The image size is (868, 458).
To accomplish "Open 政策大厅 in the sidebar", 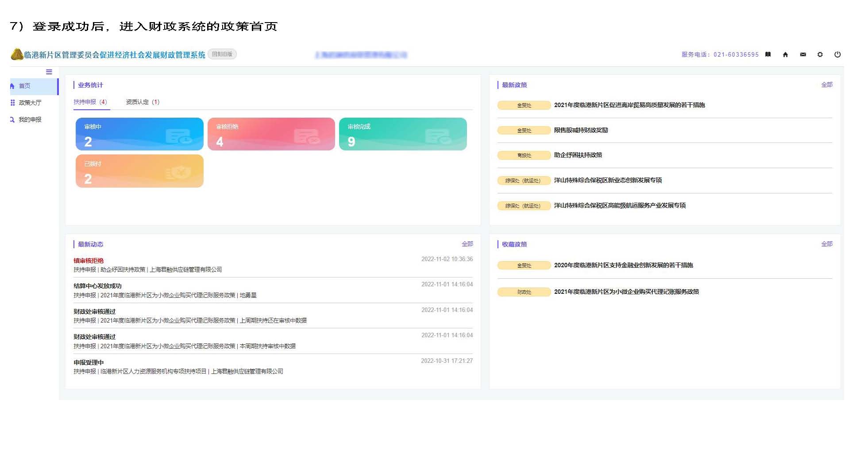I will click(x=30, y=103).
